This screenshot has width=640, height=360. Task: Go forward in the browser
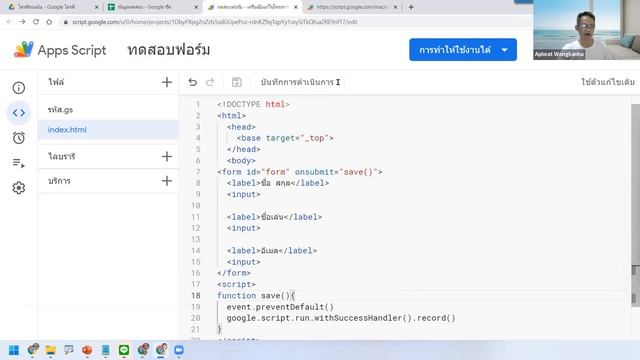point(22,22)
